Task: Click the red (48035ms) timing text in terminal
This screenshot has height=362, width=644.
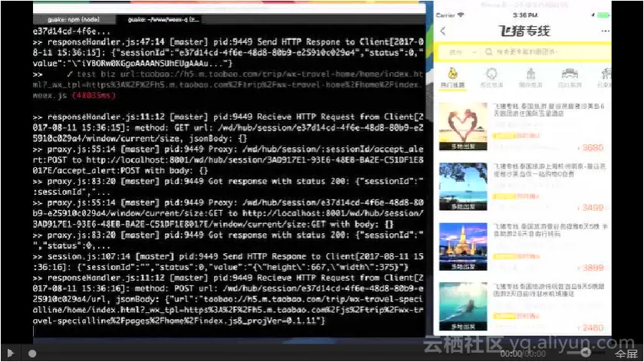Action: pos(94,95)
